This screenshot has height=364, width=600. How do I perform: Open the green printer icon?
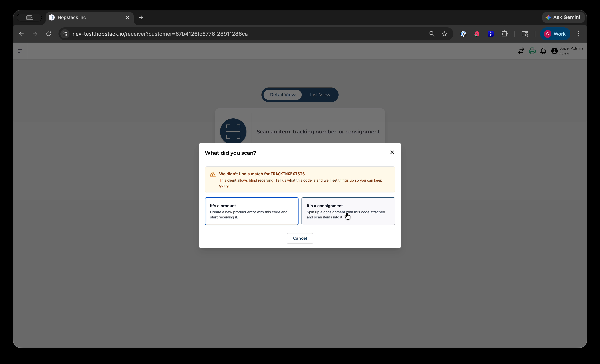pos(532,51)
